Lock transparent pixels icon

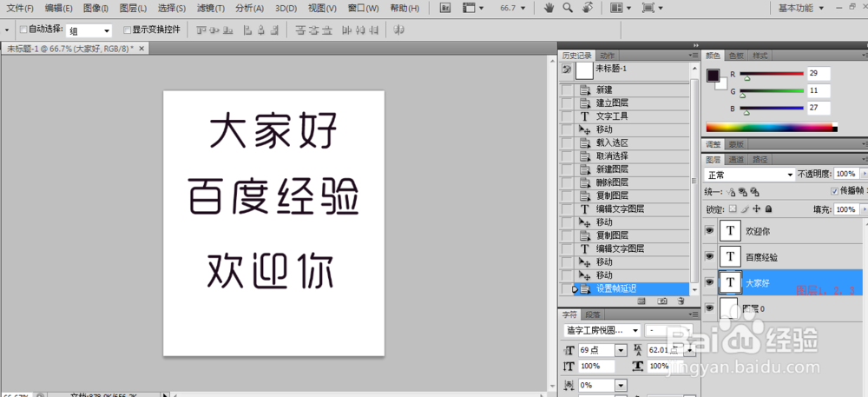point(733,209)
